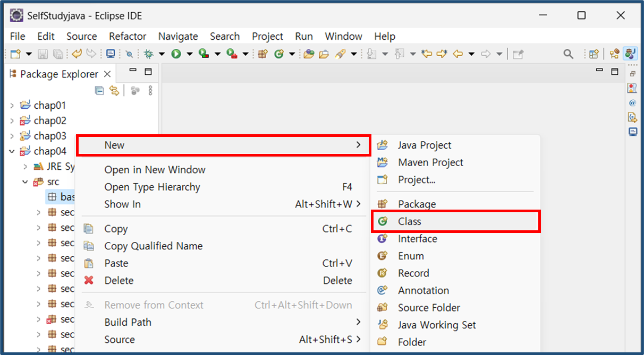Close the Package Explorer tab
This screenshot has width=644, height=355.
107,74
